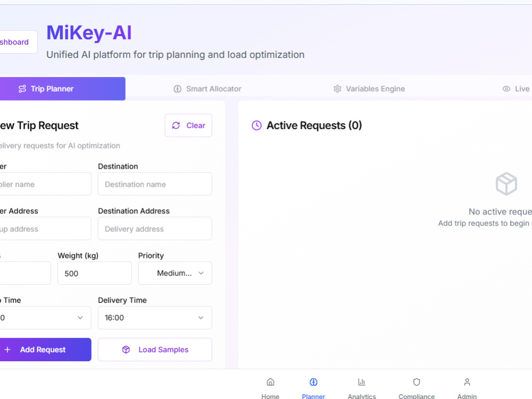Click the Priority dropdown chevron
Screen dimensions: 532x399
coord(201,273)
